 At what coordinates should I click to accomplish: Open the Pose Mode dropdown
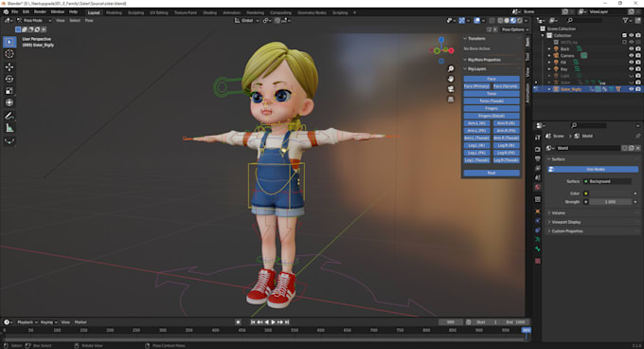pos(34,20)
